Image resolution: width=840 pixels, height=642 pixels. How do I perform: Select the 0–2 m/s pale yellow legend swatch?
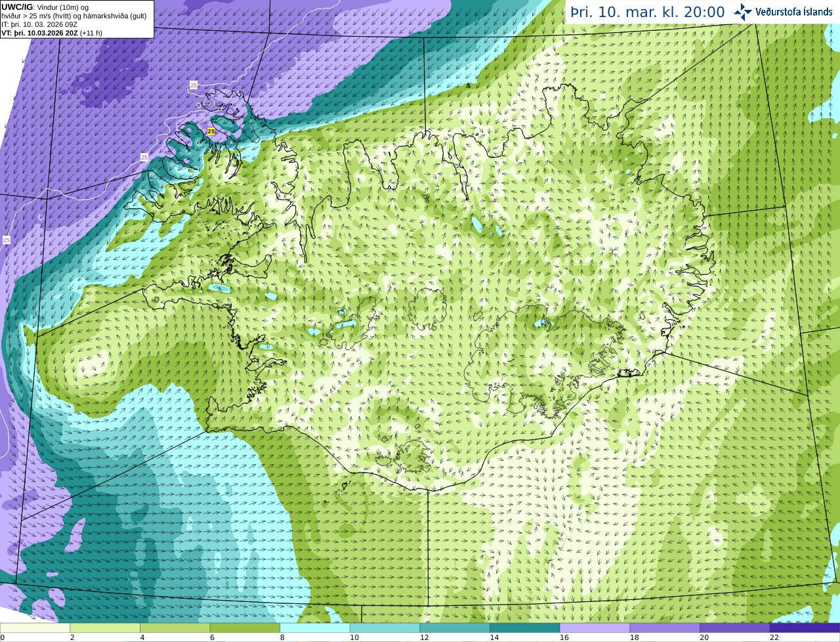pos(35,628)
